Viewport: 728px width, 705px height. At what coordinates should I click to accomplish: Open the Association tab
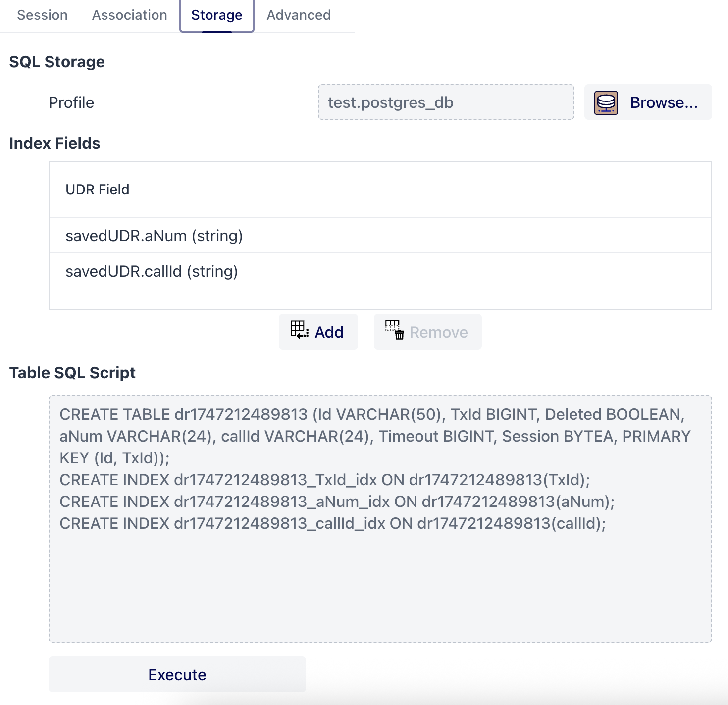(x=129, y=15)
